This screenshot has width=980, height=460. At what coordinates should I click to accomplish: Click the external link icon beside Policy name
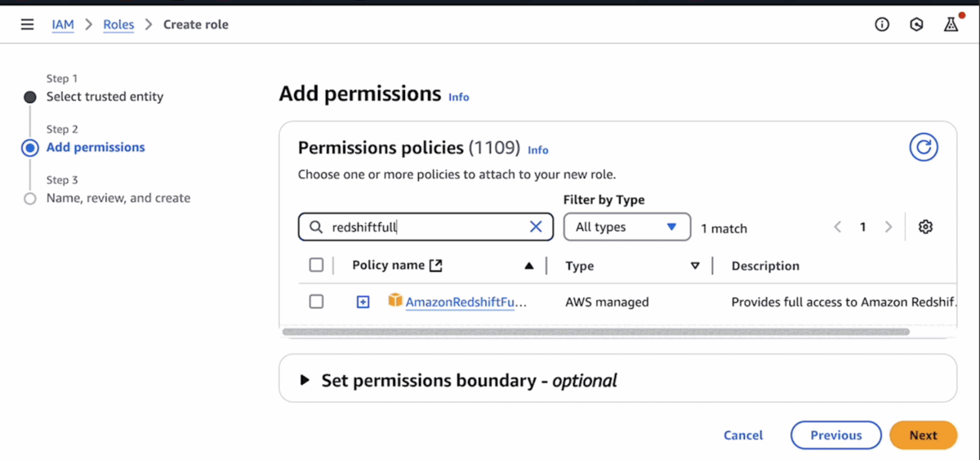(436, 266)
